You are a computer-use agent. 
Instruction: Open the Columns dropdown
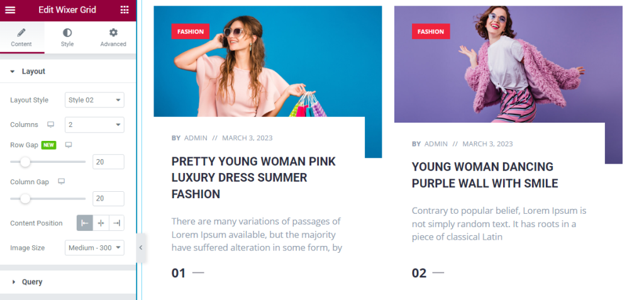94,125
